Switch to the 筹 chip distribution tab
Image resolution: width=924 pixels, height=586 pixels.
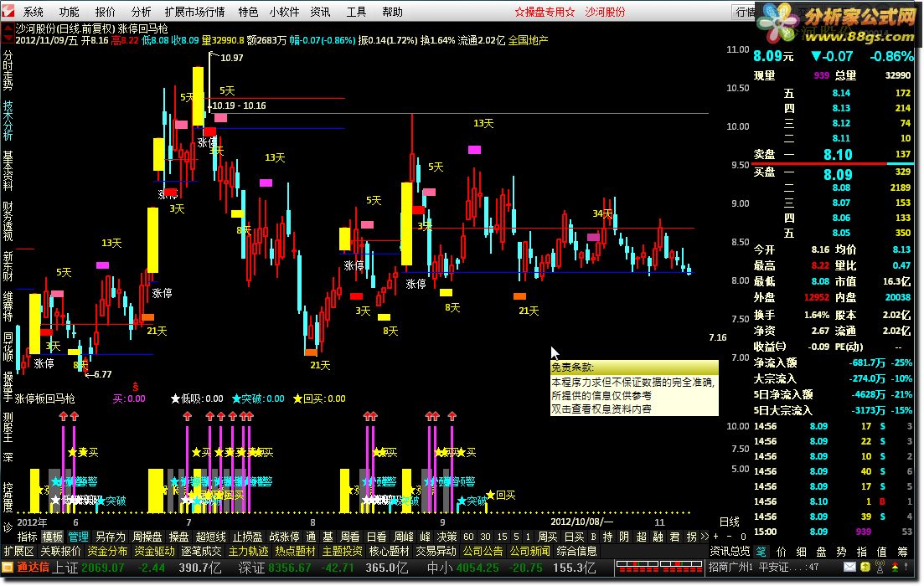point(902,551)
